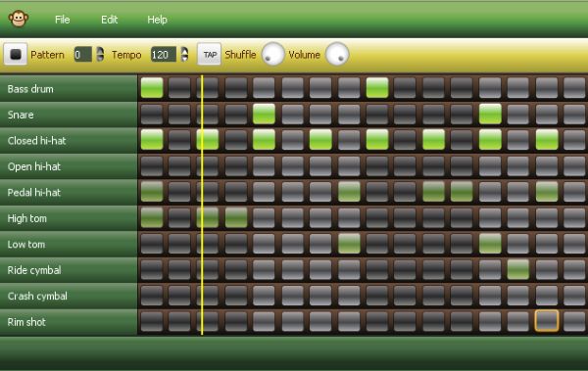Lower the Tempo with the down arrow
The height and width of the screenshot is (371, 588).
(184, 59)
